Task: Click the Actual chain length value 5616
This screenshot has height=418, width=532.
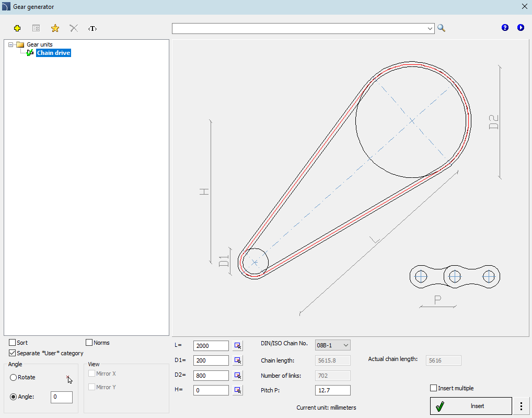Action: tap(444, 360)
